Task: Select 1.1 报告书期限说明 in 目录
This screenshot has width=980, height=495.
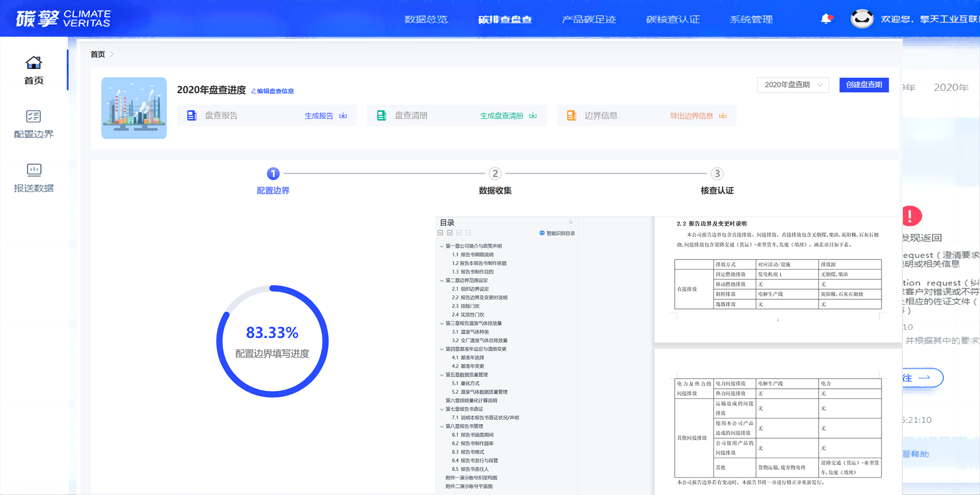Action: pos(473,255)
